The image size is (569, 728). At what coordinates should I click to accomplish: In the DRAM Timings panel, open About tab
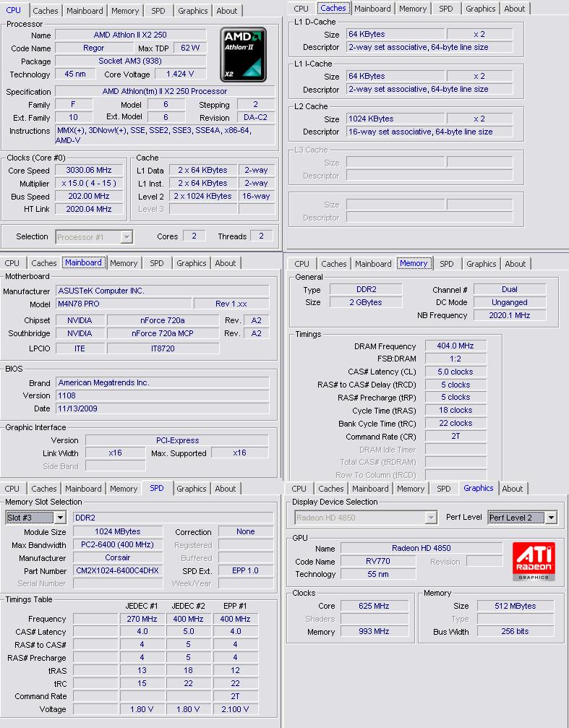click(x=515, y=264)
